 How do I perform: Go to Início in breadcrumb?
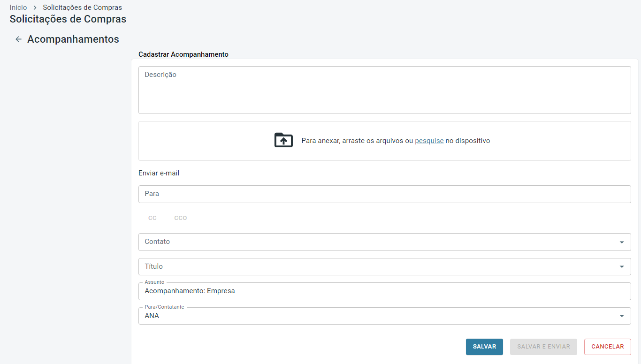18,8
